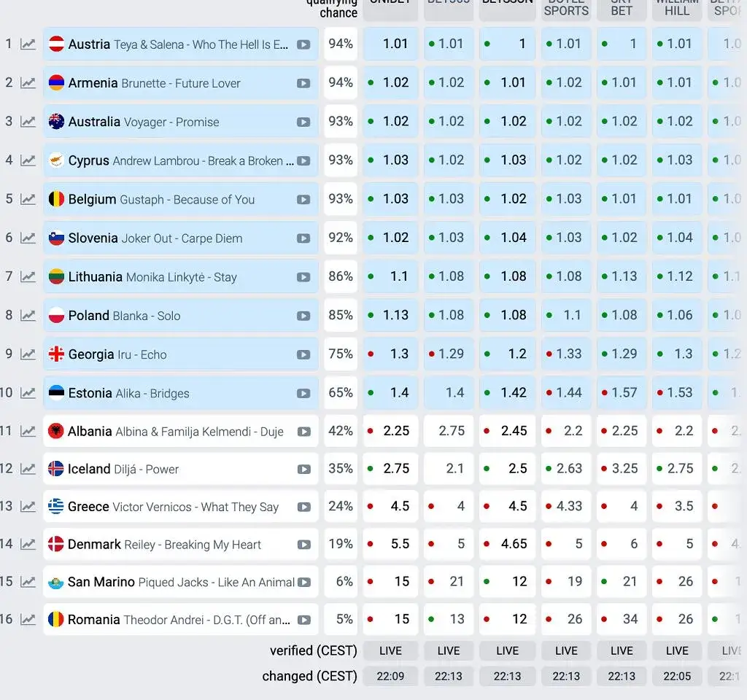Play the video for Denmark Reiley
Screen dimensions: 747x700
pos(304,545)
